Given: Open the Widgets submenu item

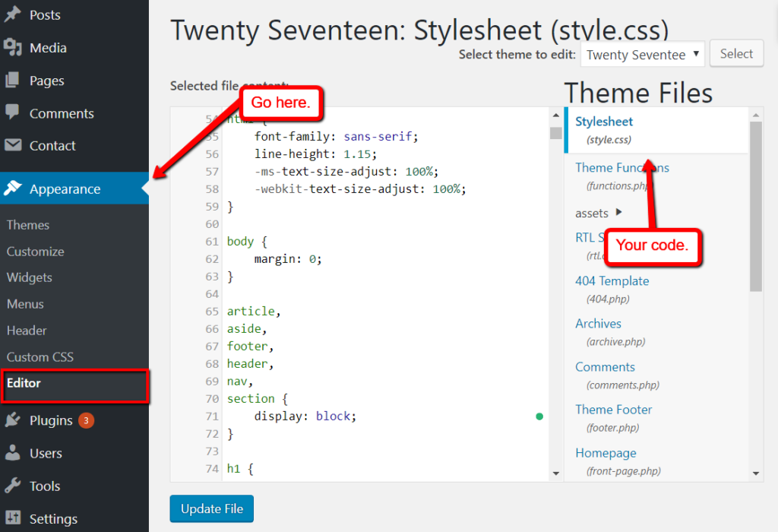Looking at the screenshot, I should [30, 277].
